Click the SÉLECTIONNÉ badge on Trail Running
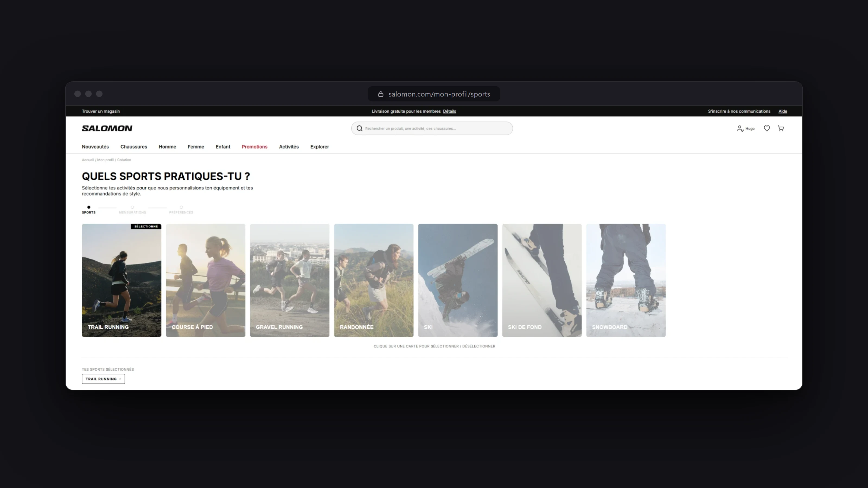This screenshot has height=488, width=868. [146, 226]
